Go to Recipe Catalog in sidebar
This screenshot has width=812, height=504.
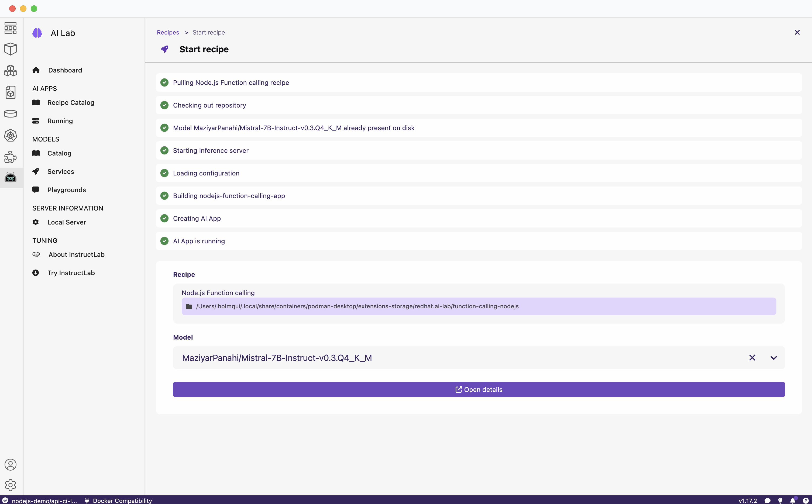[x=71, y=103]
